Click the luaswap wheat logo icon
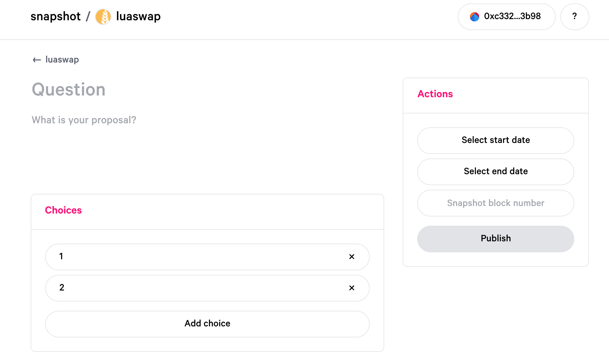Screen dimensions: 609x364 [103, 17]
